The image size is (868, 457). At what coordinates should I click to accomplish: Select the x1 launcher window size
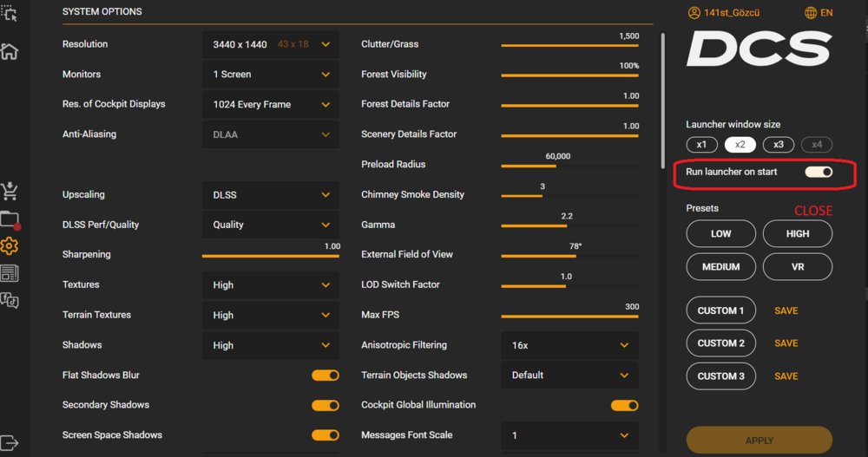701,145
